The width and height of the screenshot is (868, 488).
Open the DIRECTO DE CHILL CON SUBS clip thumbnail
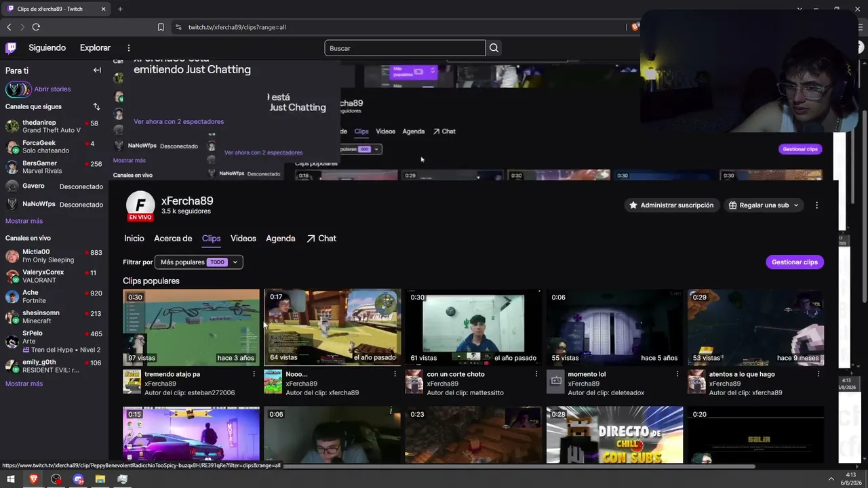tap(614, 435)
